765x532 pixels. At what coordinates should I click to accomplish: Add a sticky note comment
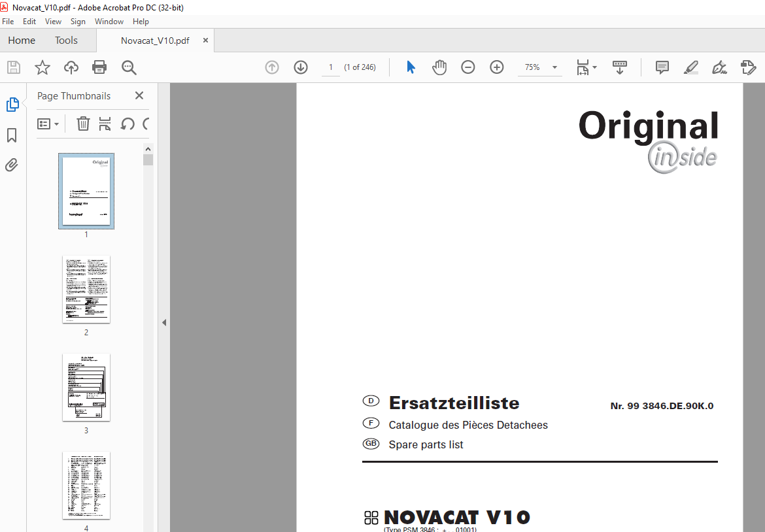[x=662, y=67]
